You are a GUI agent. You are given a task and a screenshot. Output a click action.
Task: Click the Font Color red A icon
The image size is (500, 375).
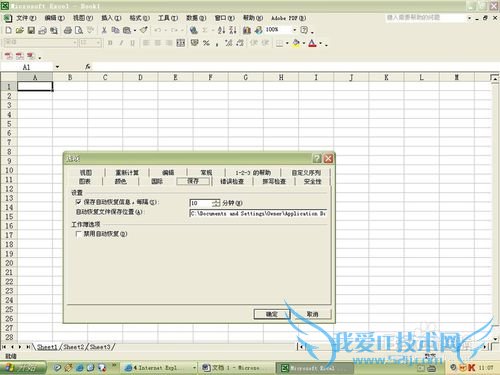[x=312, y=43]
